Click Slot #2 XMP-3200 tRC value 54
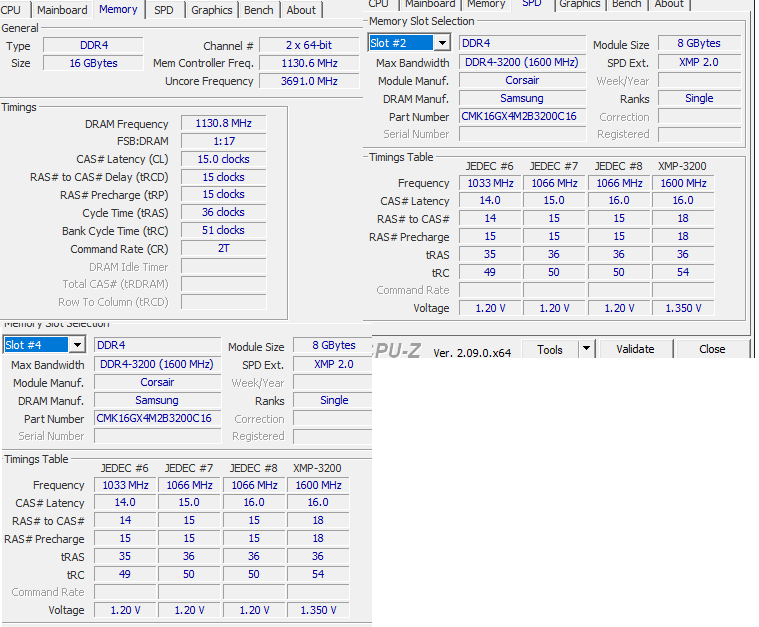Screen dimensions: 759x627 (x=683, y=272)
